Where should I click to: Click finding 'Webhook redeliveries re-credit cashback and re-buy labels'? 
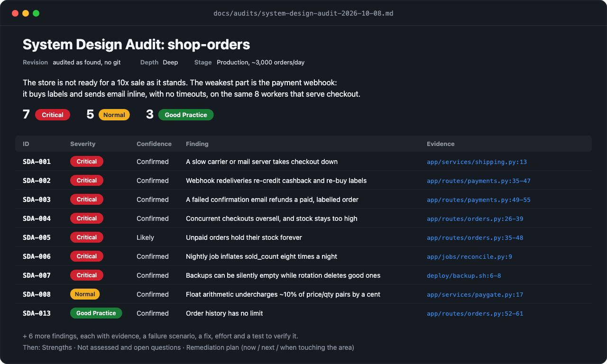coord(276,181)
